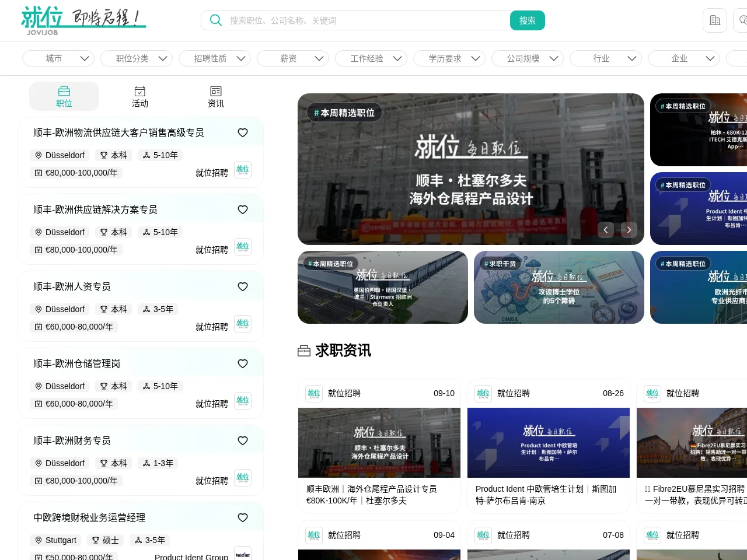Open the 英国伯明翰 Starmerx banner thumbnail
747x560 pixels.
(x=383, y=288)
